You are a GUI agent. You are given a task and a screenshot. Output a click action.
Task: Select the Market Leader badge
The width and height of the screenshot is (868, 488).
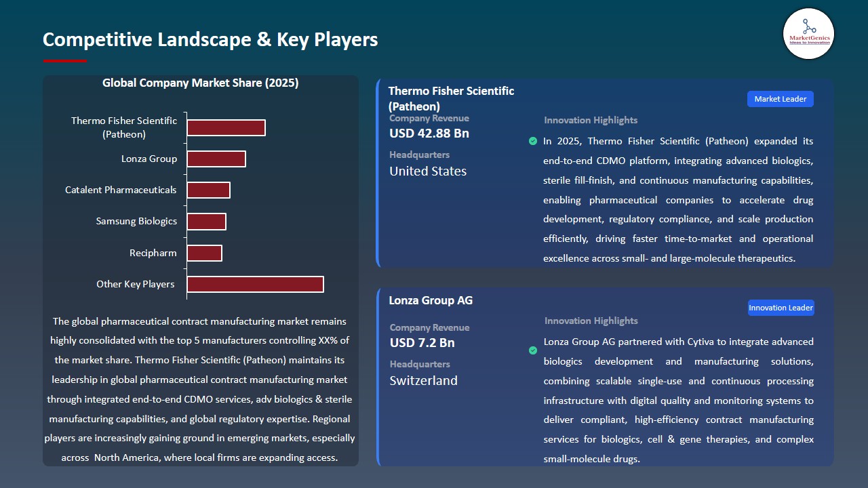pos(780,98)
